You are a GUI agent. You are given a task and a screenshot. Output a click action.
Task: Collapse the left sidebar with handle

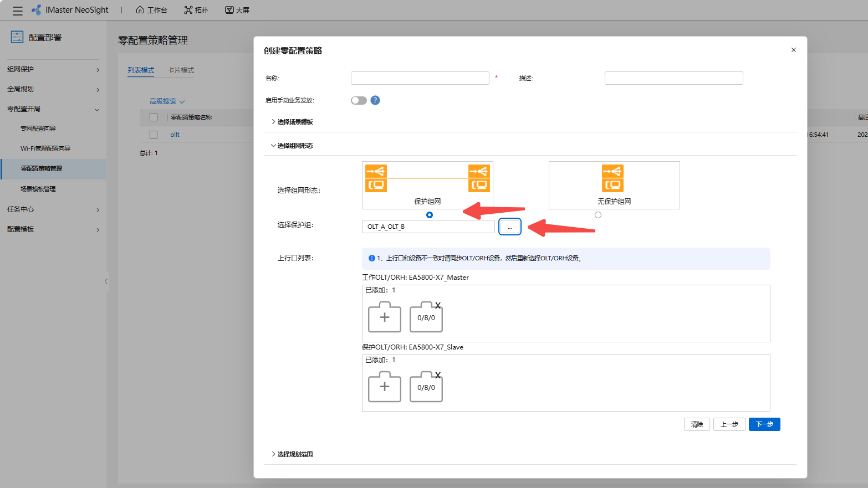[106, 281]
